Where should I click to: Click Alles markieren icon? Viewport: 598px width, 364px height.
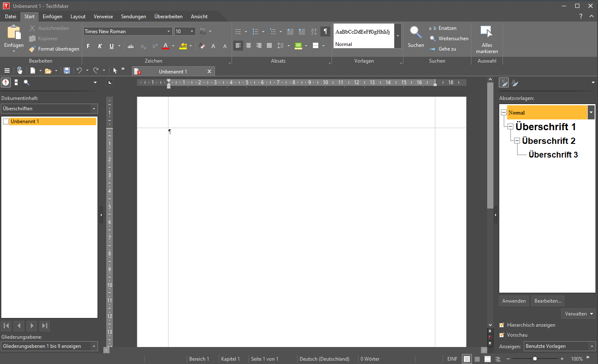[x=486, y=31]
